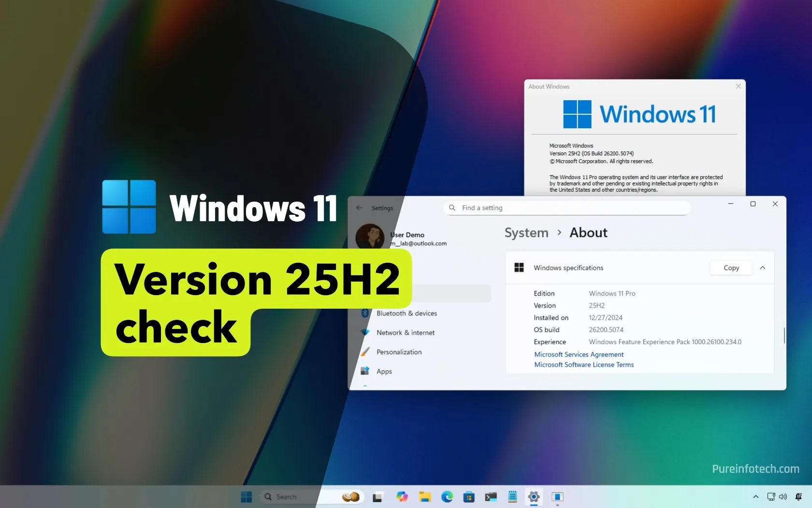Image resolution: width=812 pixels, height=508 pixels.
Task: Open Windows Terminal from the taskbar
Action: click(491, 496)
